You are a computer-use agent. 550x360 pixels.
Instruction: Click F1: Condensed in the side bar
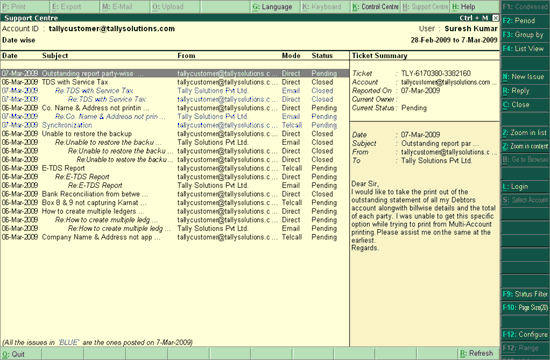click(x=525, y=7)
